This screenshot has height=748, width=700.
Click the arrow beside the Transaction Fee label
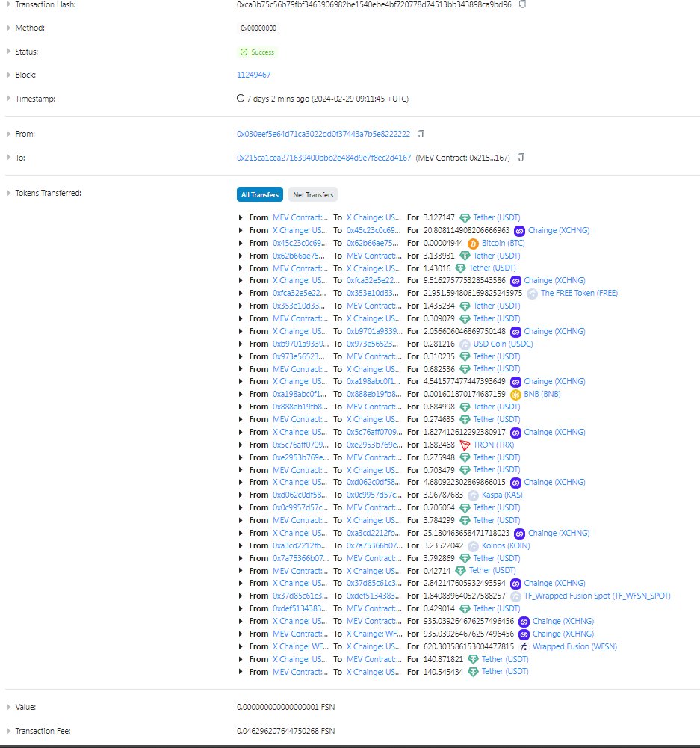[8, 731]
